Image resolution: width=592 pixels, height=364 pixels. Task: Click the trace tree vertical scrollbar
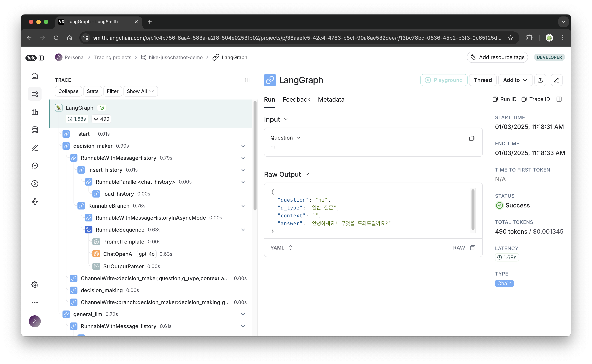click(x=255, y=155)
